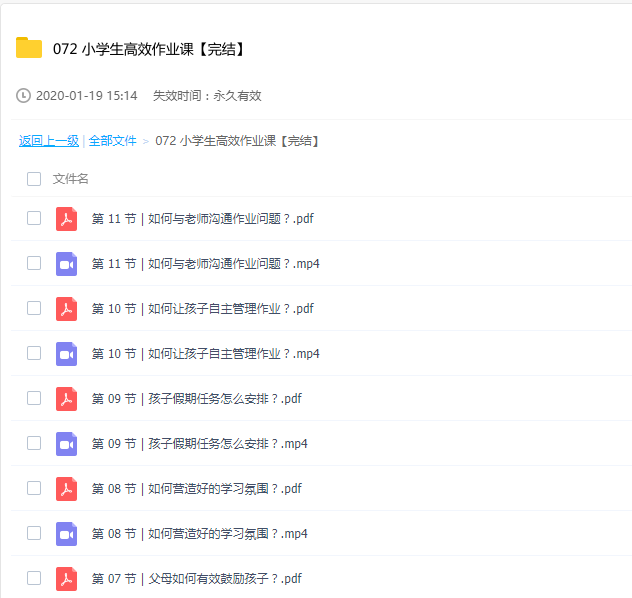Click the 失效时间：永久有效 text
Viewport: 632px width, 598px height.
point(207,96)
